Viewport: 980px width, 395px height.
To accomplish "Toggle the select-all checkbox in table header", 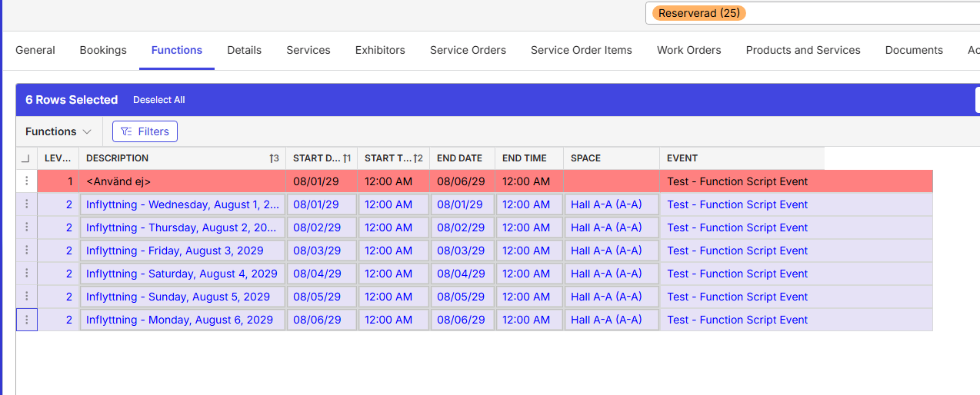I will click(x=26, y=158).
